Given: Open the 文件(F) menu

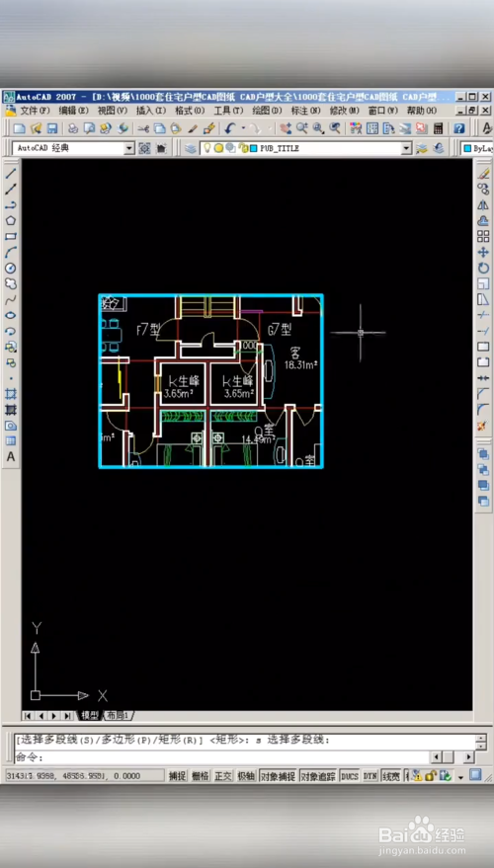Looking at the screenshot, I should [35, 111].
